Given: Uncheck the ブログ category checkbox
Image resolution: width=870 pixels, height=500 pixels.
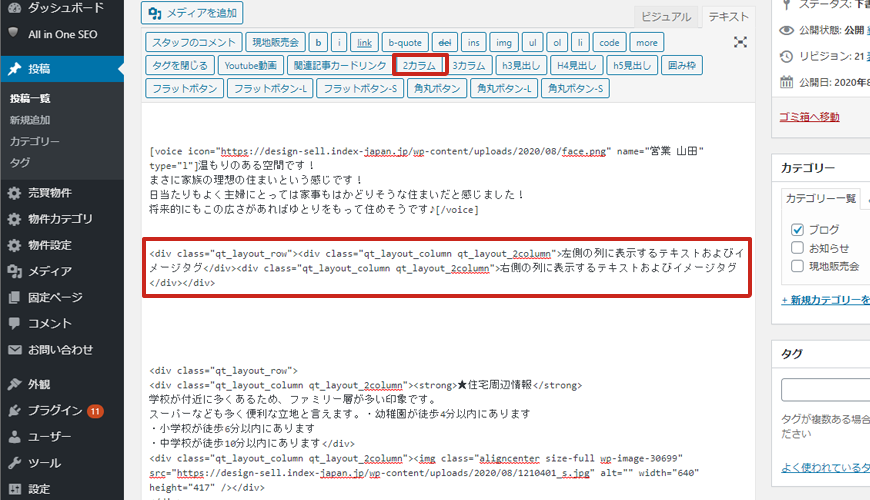Looking at the screenshot, I should coord(797,229).
